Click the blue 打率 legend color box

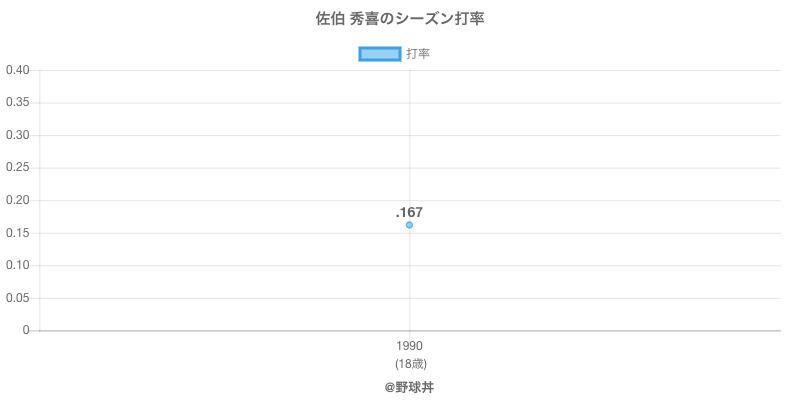pos(379,54)
